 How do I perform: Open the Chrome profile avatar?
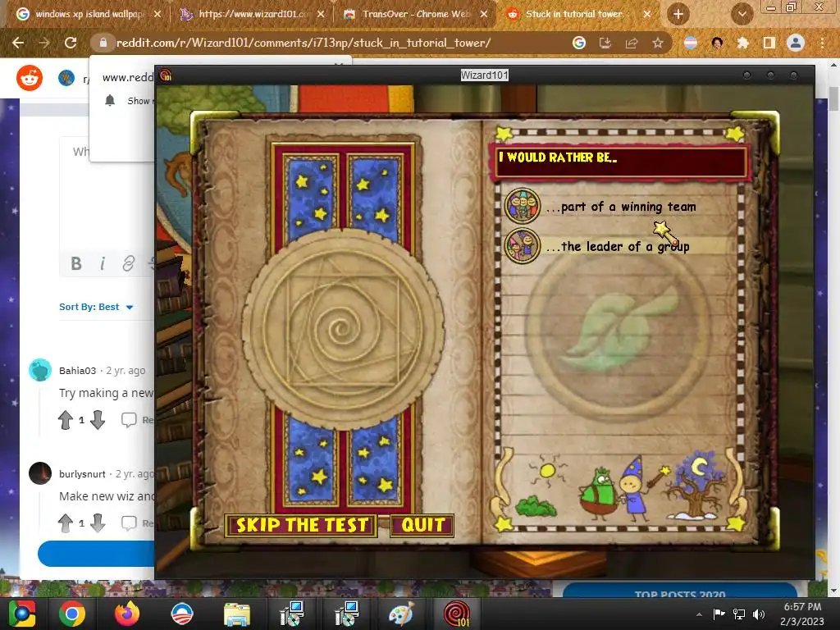click(796, 43)
